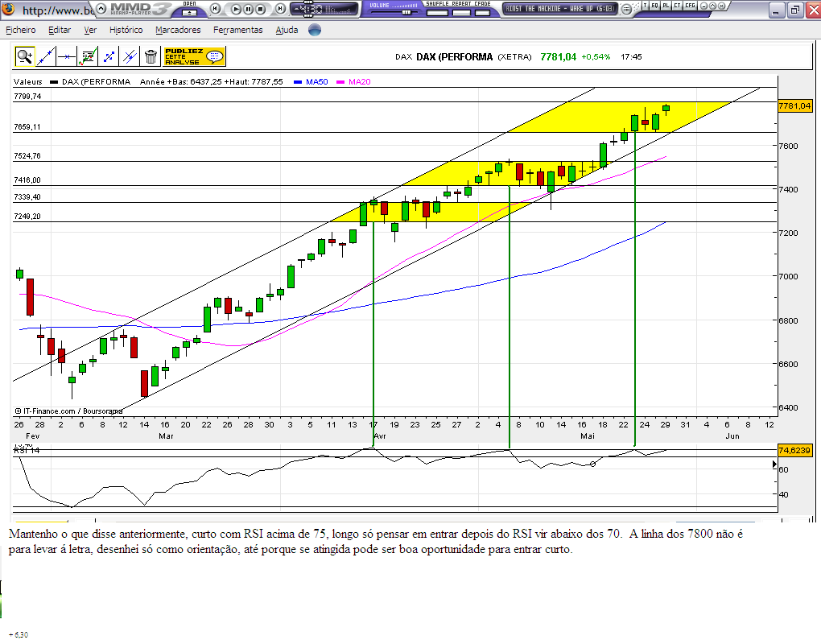Skip to next track in Winamp
The width and height of the screenshot is (821, 644).
[x=281, y=8]
